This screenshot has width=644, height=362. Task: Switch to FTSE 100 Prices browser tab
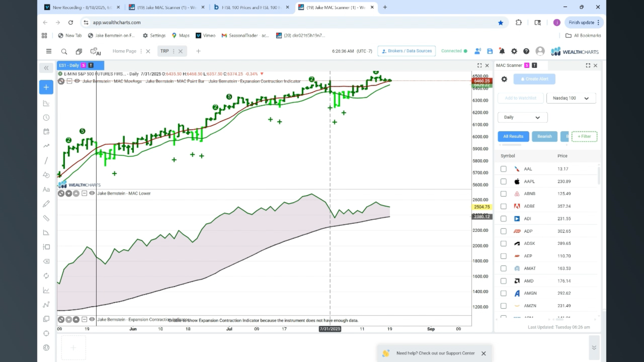coord(252,7)
